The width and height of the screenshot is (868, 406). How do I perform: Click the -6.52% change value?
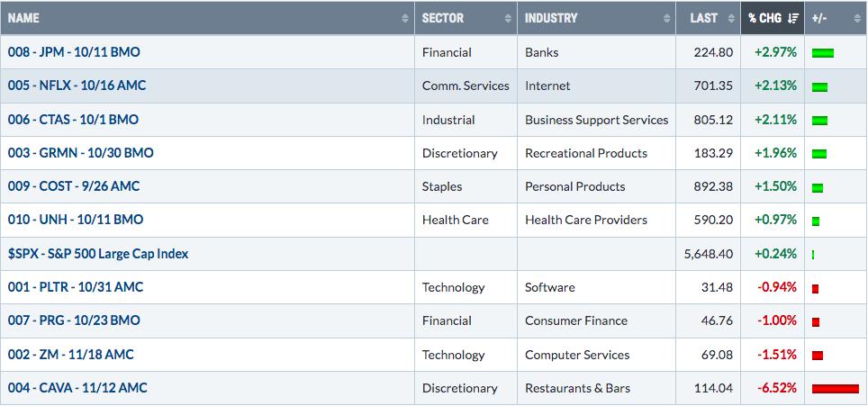pyautogui.click(x=775, y=388)
